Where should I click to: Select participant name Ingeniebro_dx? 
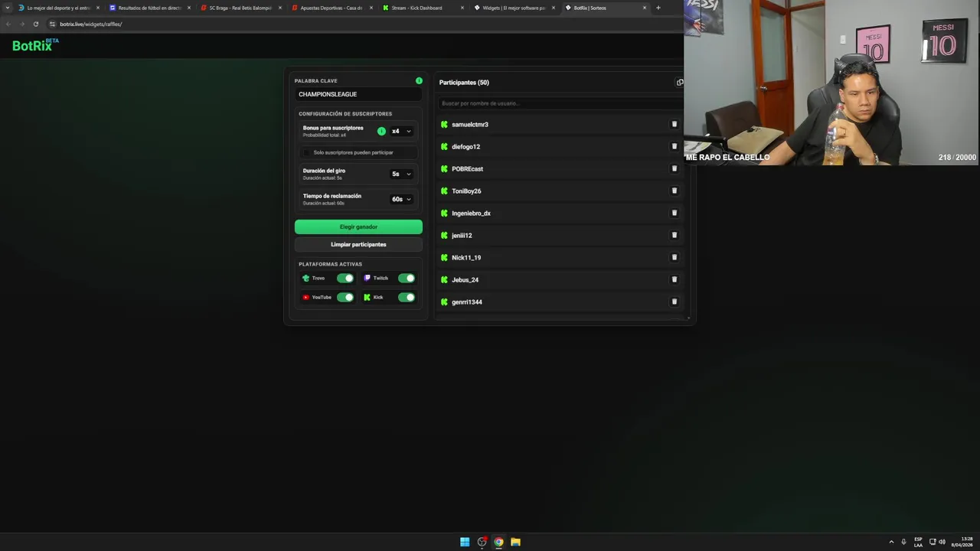click(x=471, y=214)
